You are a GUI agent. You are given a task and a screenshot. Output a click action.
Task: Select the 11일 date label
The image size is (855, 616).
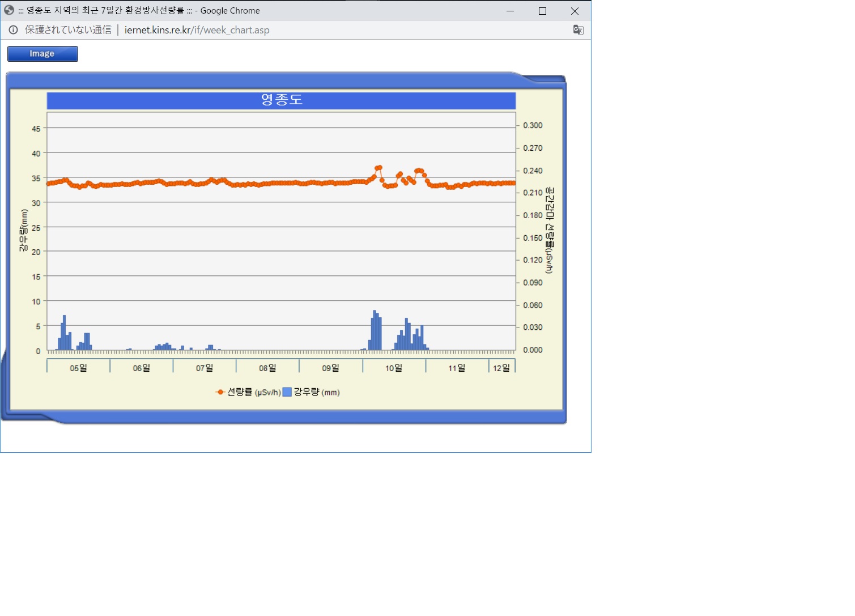coord(457,368)
